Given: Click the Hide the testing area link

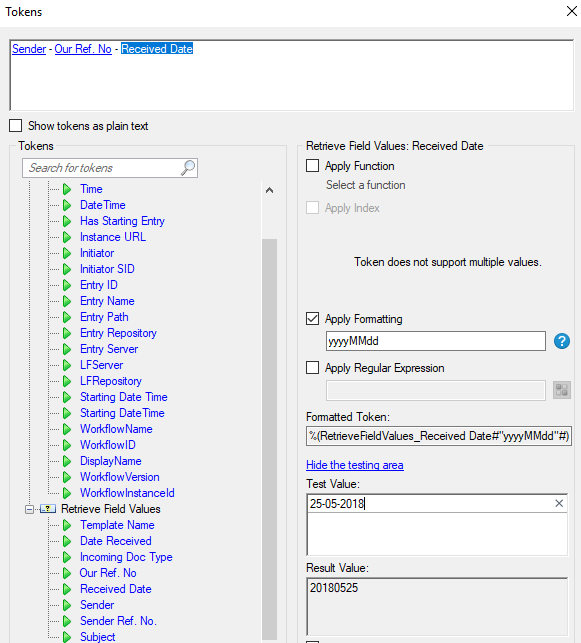Looking at the screenshot, I should click(x=355, y=465).
